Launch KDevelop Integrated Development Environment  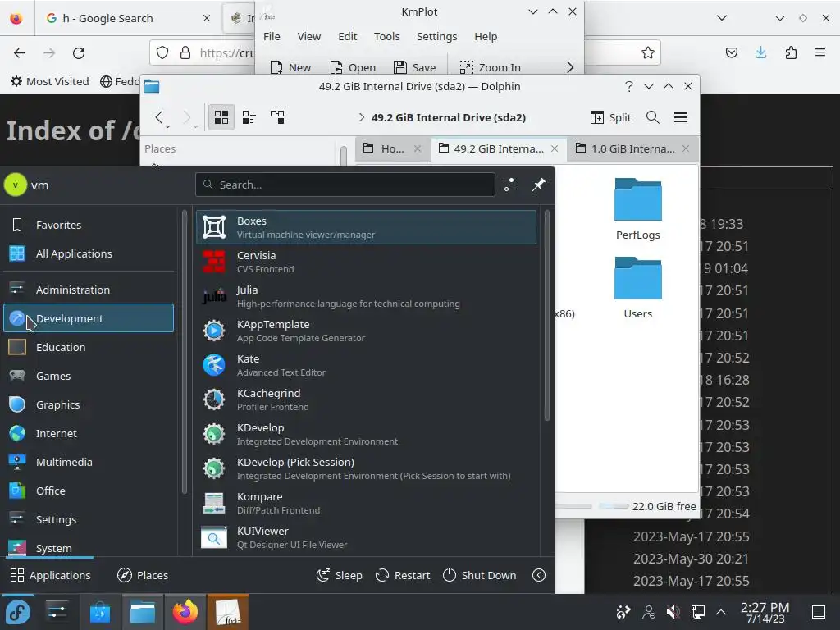[366, 434]
